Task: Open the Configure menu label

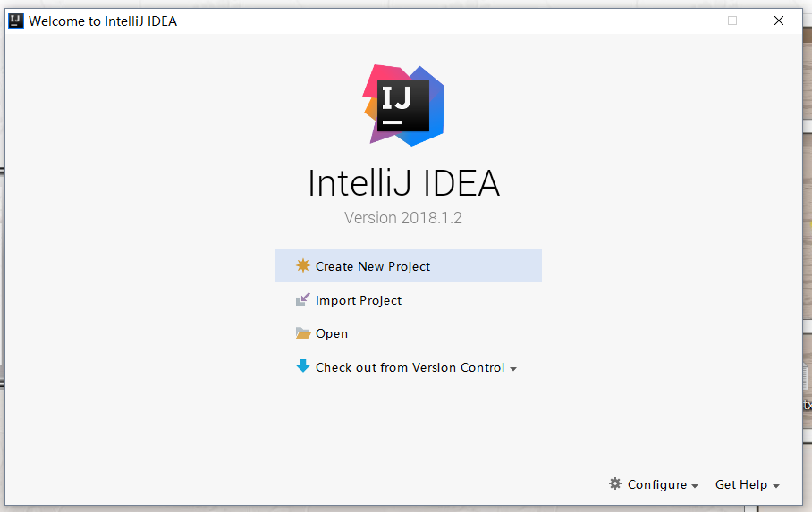Action: coord(657,484)
